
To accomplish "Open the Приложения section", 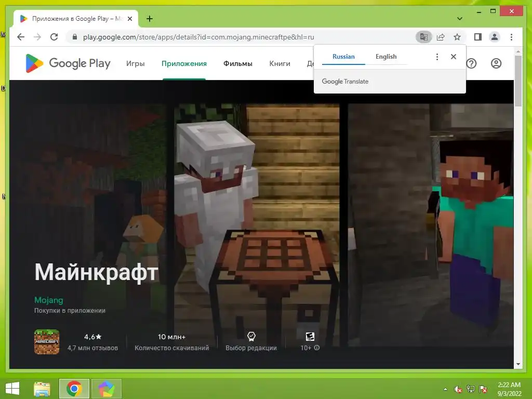I will pos(184,64).
